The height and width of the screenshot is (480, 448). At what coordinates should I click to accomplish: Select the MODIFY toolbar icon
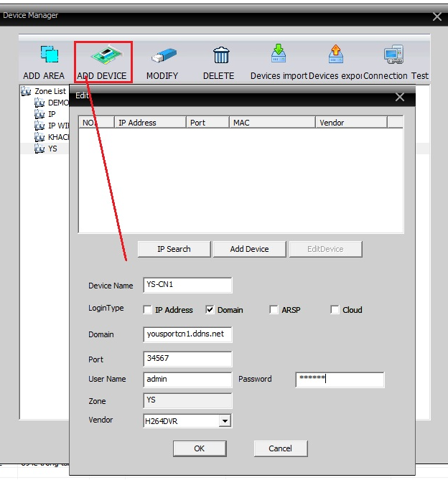coord(162,56)
